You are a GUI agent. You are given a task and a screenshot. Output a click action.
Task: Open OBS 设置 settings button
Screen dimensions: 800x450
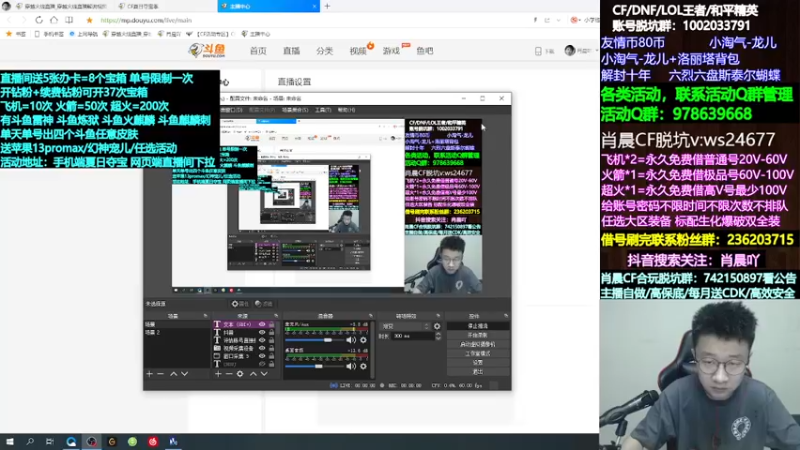pos(478,363)
